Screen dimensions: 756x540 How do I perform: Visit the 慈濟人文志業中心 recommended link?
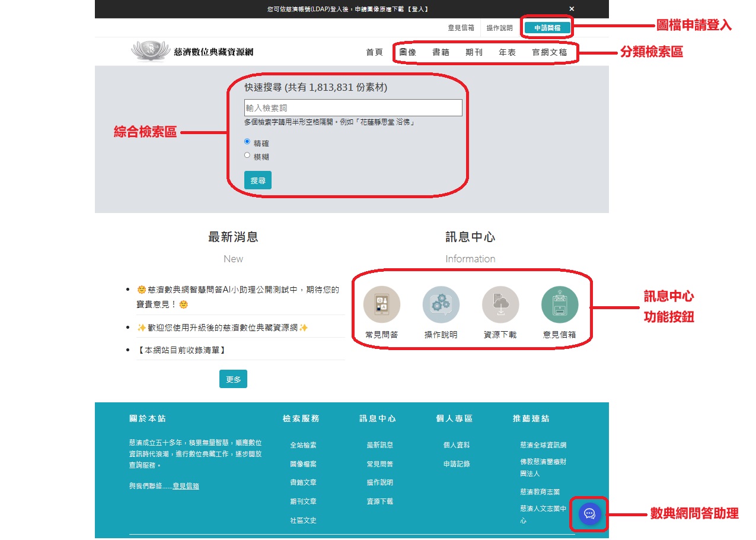(x=543, y=514)
